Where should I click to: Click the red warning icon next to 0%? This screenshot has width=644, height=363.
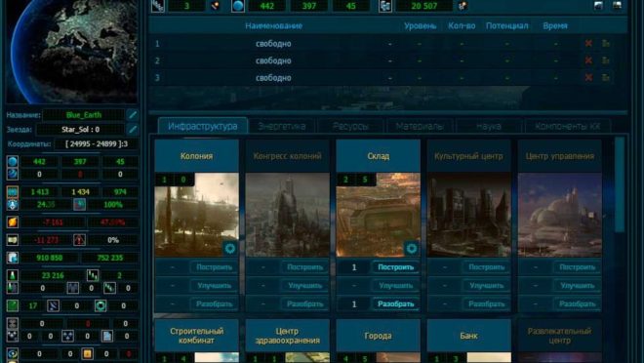coord(79,240)
